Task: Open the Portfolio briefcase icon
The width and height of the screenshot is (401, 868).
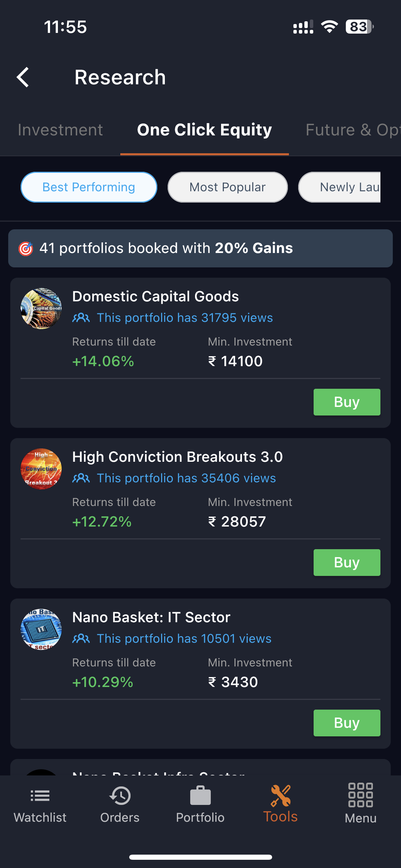Action: (200, 796)
